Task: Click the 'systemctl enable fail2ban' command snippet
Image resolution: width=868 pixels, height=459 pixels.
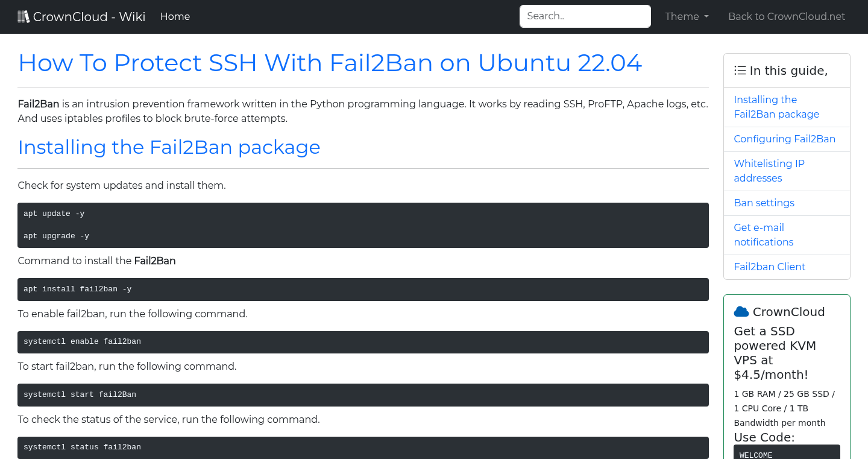Action: point(362,341)
